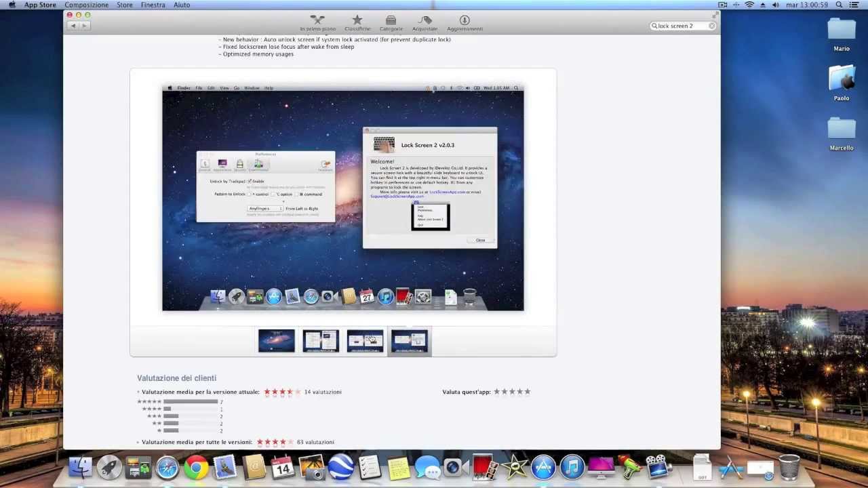Go back with the left arrow button
The image size is (868, 488).
click(73, 26)
